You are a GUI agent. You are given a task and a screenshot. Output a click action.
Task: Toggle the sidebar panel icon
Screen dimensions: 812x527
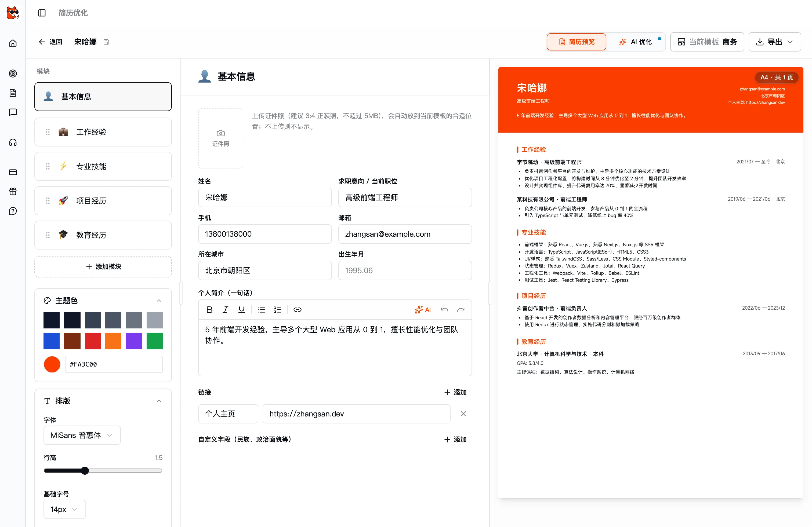pyautogui.click(x=42, y=13)
